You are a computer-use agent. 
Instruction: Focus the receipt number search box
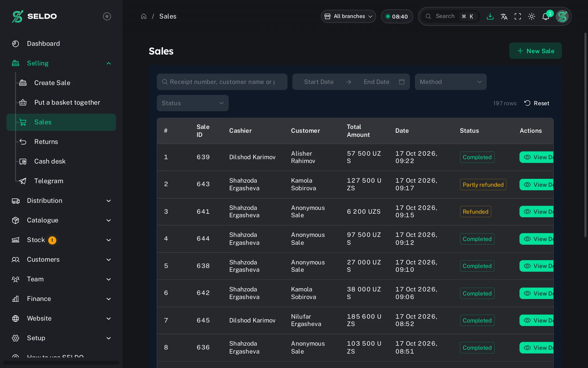(222, 82)
